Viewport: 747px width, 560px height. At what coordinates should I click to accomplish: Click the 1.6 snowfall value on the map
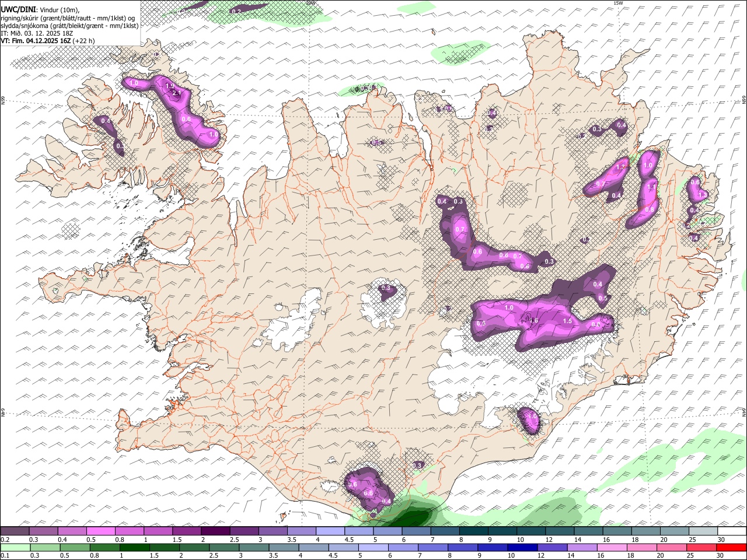[x=533, y=320]
